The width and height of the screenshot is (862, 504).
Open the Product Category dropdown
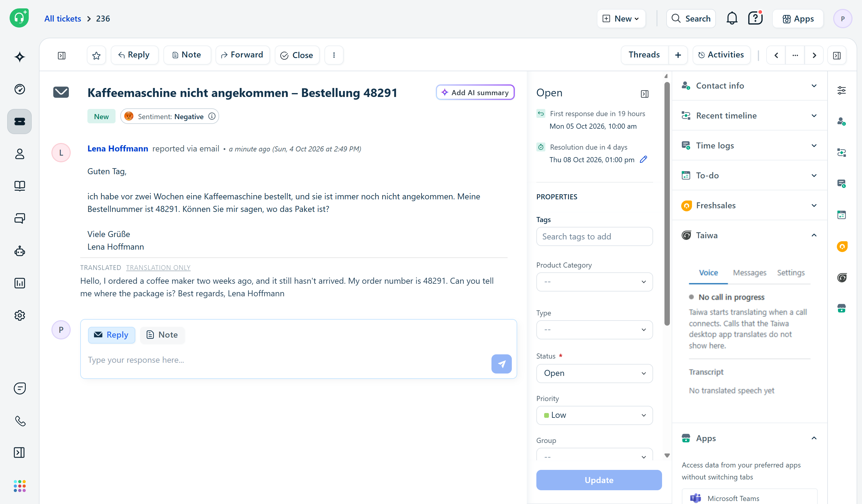(594, 282)
